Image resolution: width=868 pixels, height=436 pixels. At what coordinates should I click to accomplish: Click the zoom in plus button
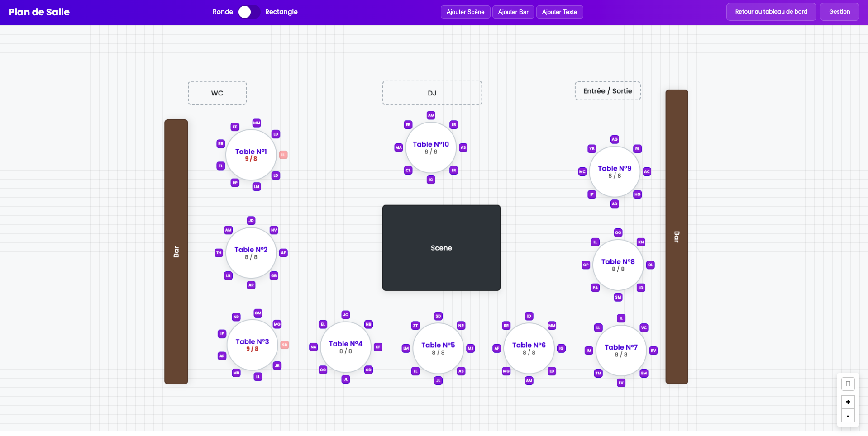(x=848, y=402)
